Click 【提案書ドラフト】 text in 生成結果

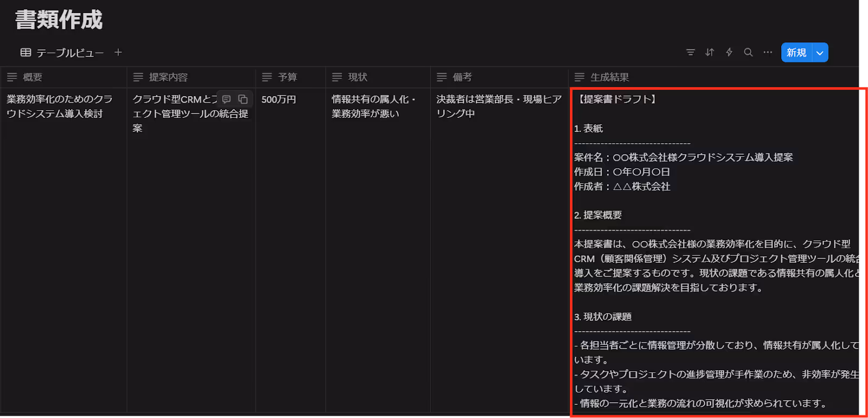pos(617,99)
